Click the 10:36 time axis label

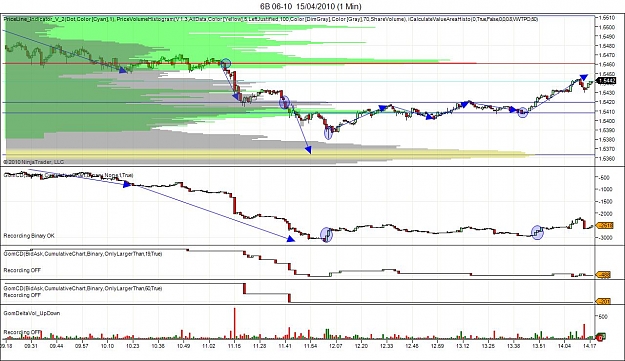(x=158, y=346)
